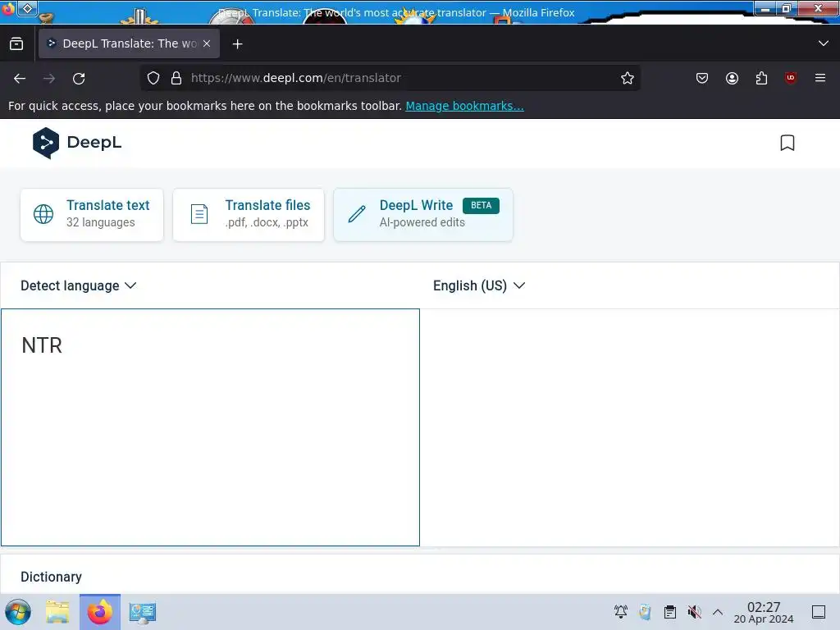
Task: Click the show desktop button
Action: pos(819,612)
